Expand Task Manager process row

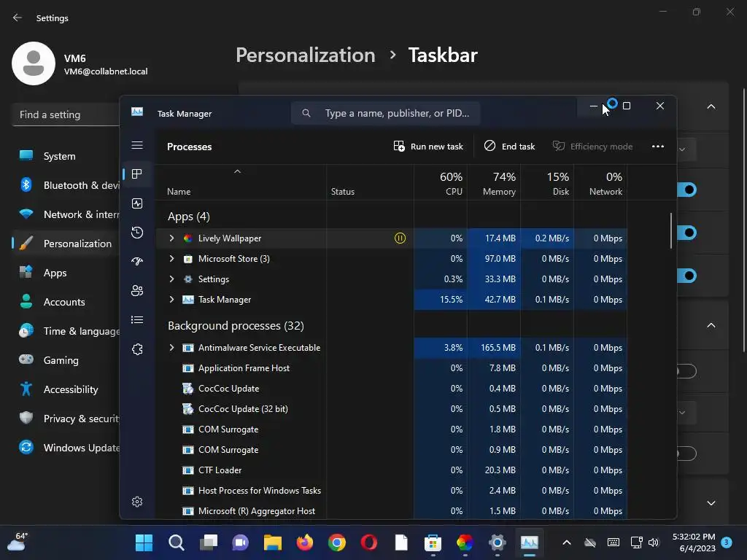click(172, 300)
